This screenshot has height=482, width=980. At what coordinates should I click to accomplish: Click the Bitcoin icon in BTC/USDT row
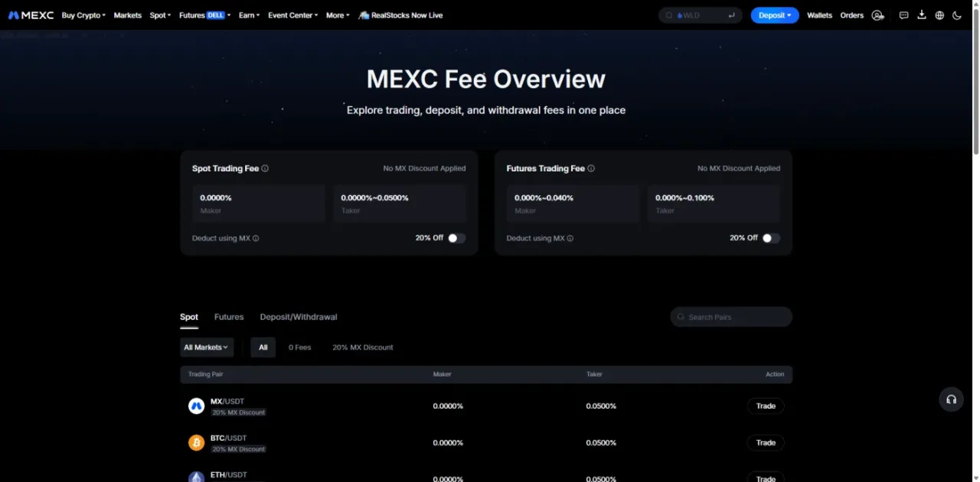click(196, 443)
